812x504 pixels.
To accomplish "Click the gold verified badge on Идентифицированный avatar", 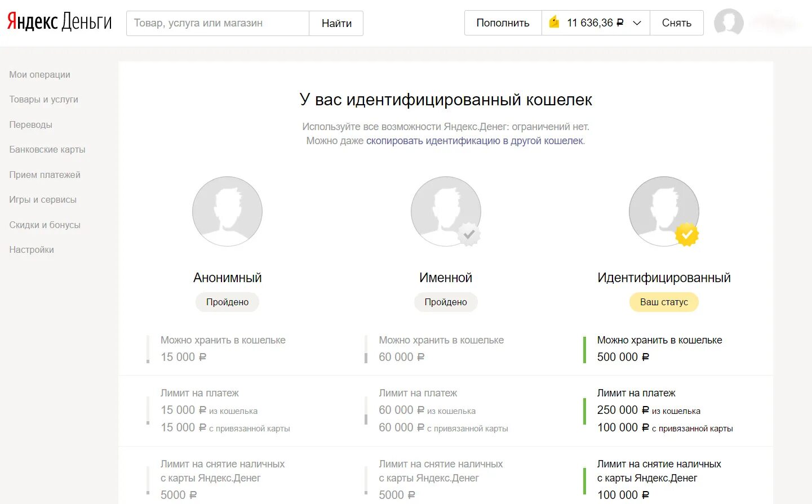I will coord(687,234).
